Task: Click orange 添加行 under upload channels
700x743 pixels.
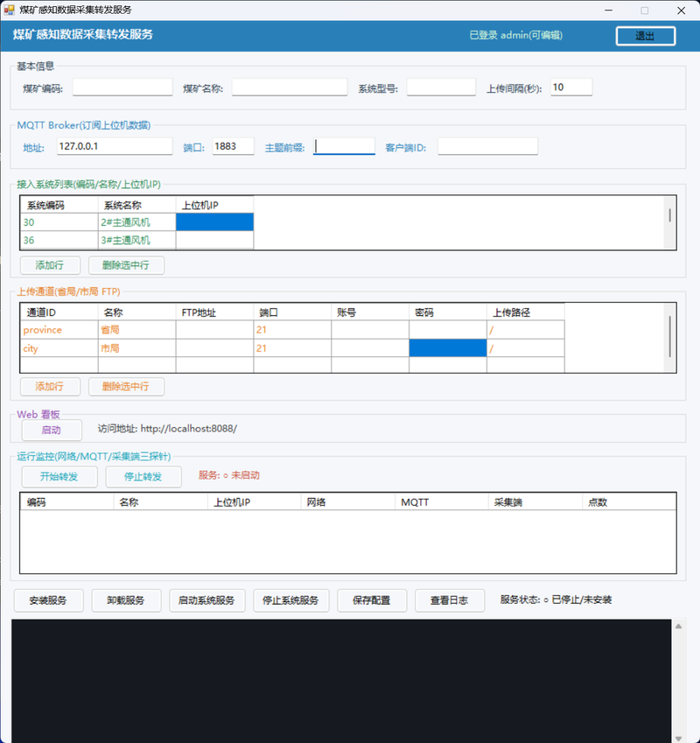Action: pyautogui.click(x=50, y=387)
